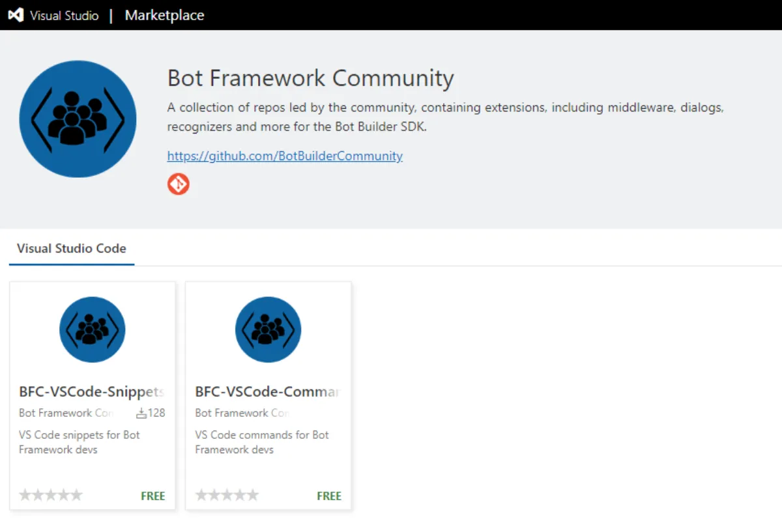Click the star rating on Snippets card

(x=51, y=496)
